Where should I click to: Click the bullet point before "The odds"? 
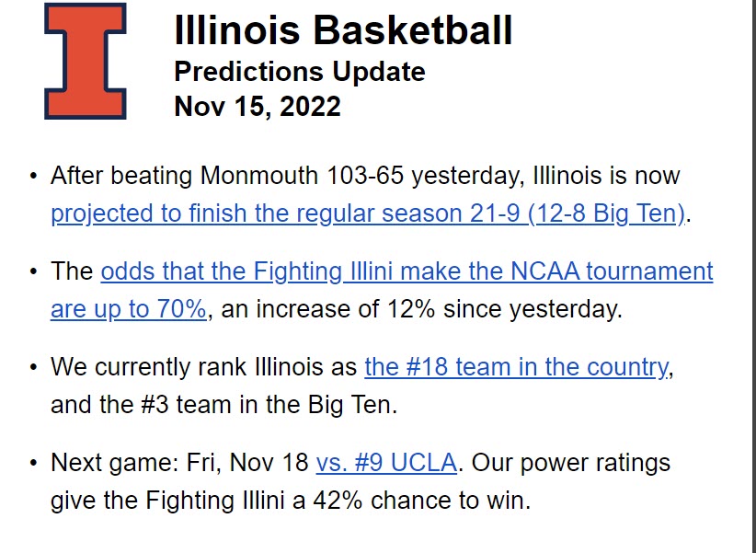point(34,271)
